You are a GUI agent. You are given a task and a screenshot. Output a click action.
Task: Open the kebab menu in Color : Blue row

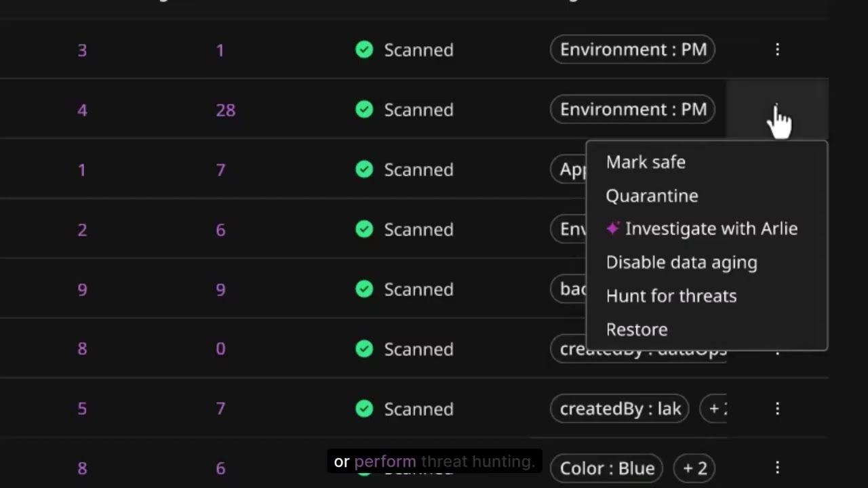pos(777,468)
